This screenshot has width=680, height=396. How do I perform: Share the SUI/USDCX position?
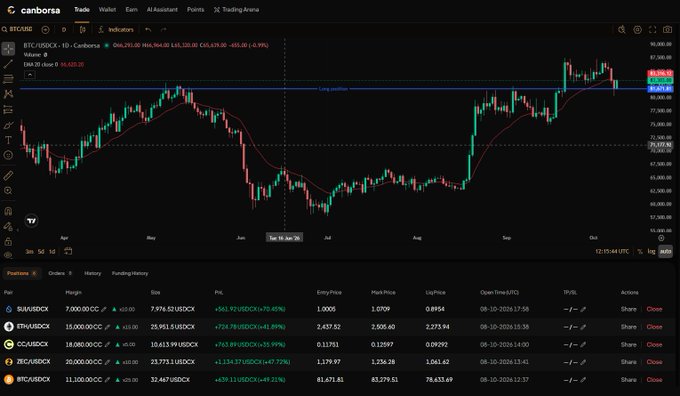(628, 309)
